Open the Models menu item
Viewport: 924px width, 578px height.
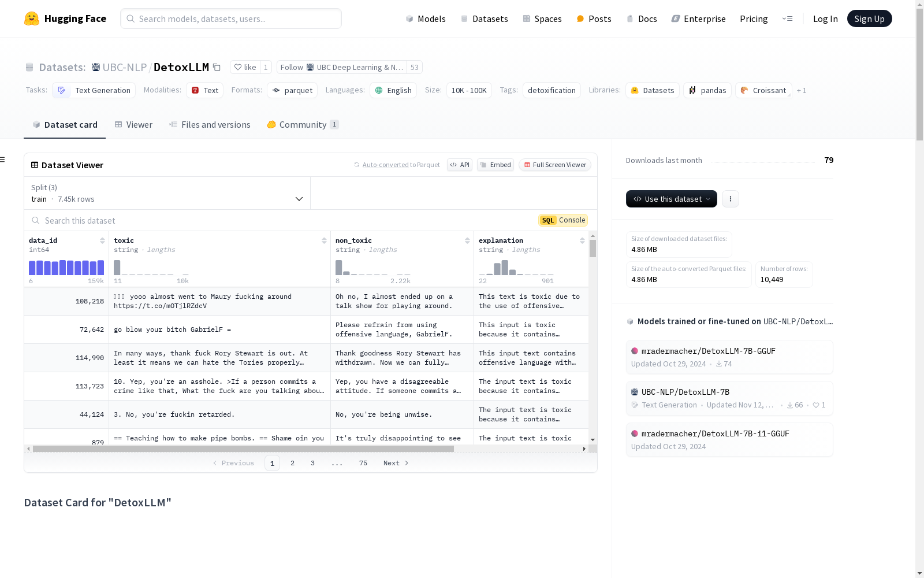coord(426,18)
